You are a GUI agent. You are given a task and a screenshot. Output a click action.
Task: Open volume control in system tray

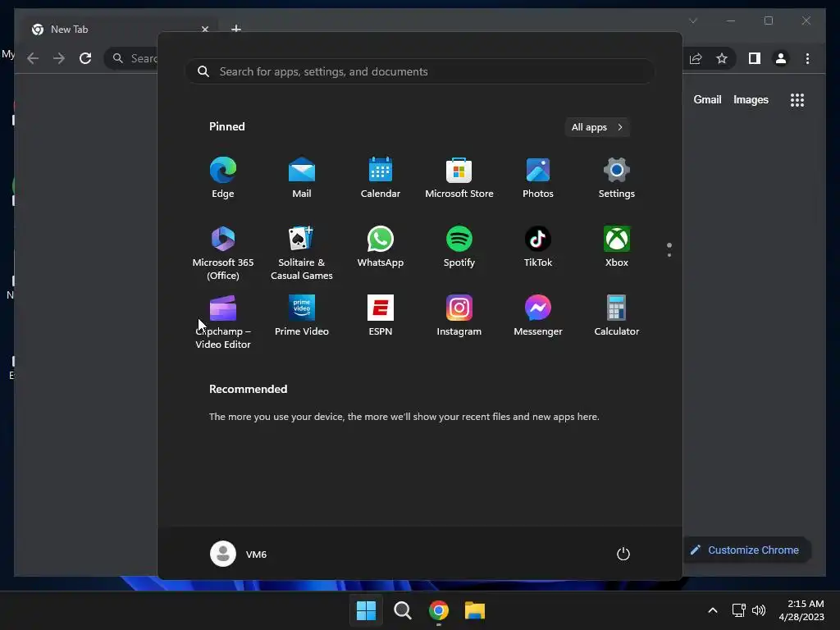[759, 610]
